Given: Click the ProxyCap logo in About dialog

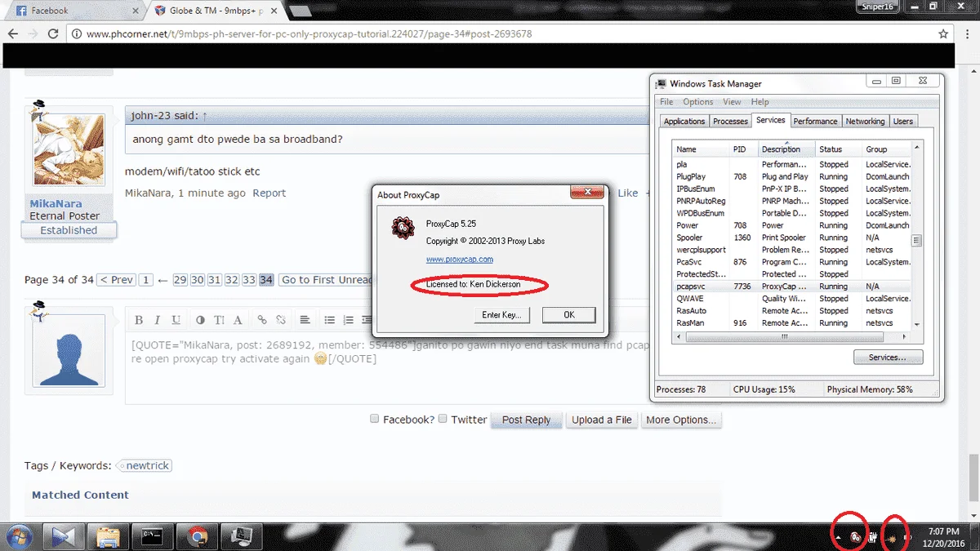Looking at the screenshot, I should tap(403, 229).
